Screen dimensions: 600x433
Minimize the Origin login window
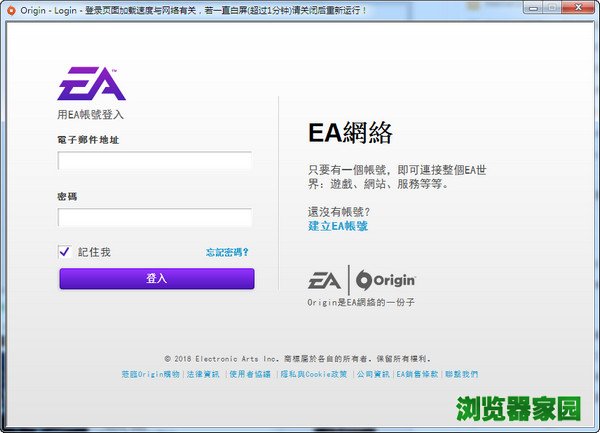coord(531,9)
